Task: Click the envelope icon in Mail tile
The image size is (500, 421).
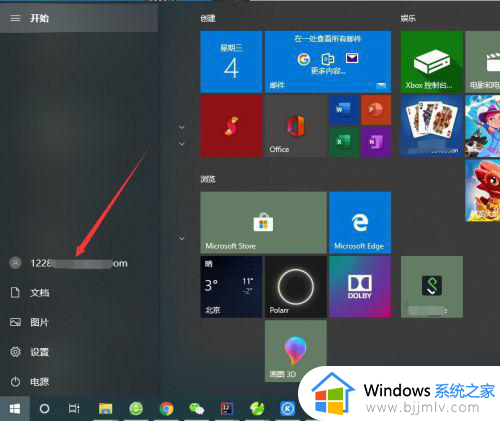Action: tap(352, 58)
